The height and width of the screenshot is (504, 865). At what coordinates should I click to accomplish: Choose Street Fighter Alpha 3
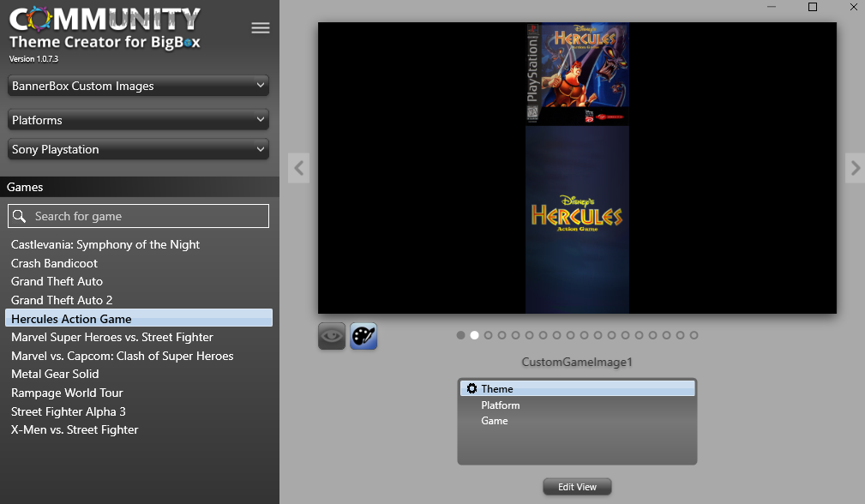coord(69,411)
